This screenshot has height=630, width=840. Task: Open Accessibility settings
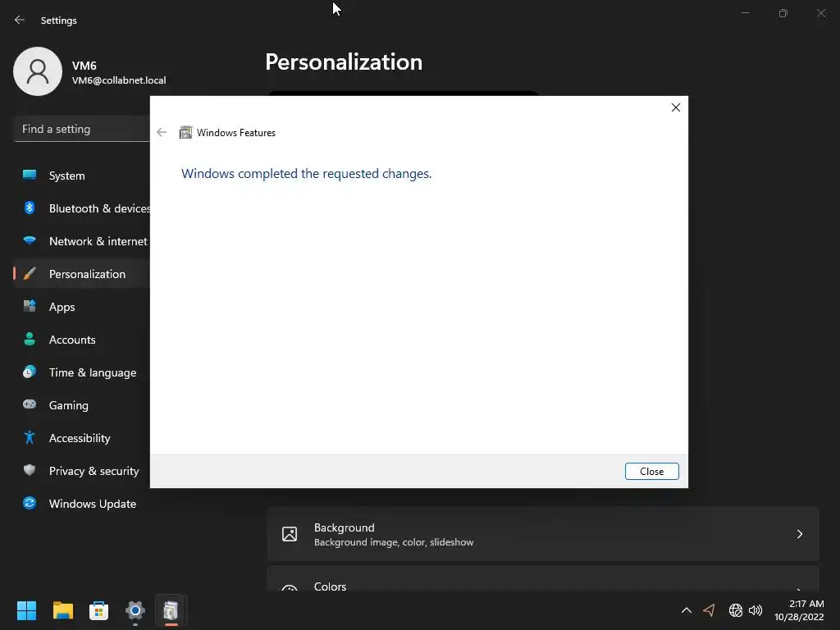point(81,438)
